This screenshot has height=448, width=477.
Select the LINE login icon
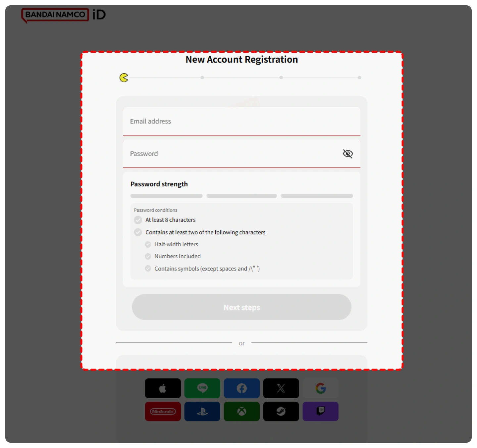[x=202, y=388]
